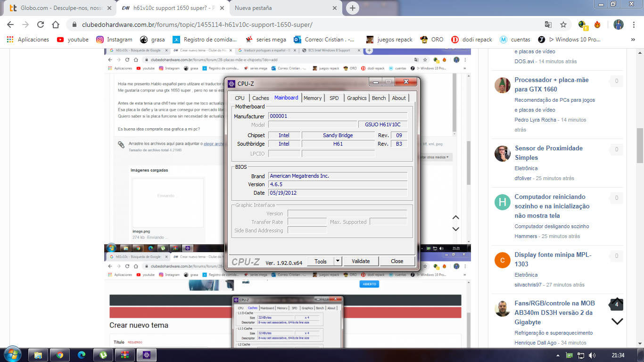Open File Explorer from the taskbar
644x362 pixels.
click(x=38, y=354)
